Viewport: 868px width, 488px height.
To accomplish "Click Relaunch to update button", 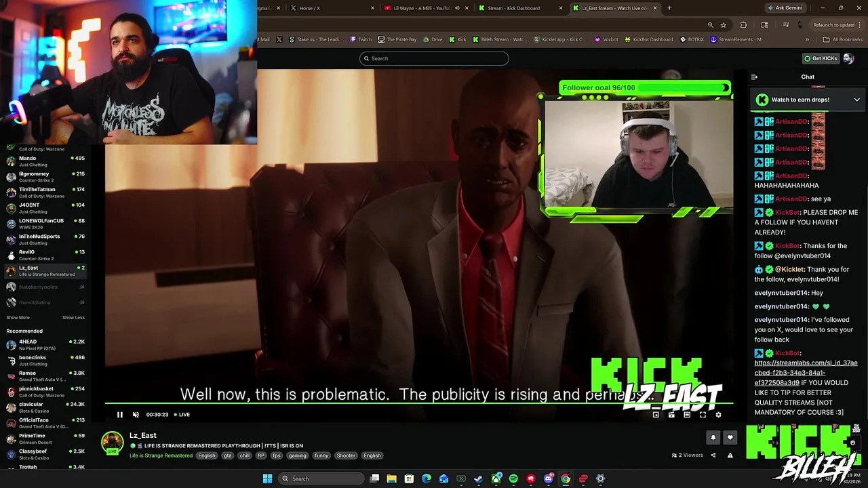I will pos(837,25).
